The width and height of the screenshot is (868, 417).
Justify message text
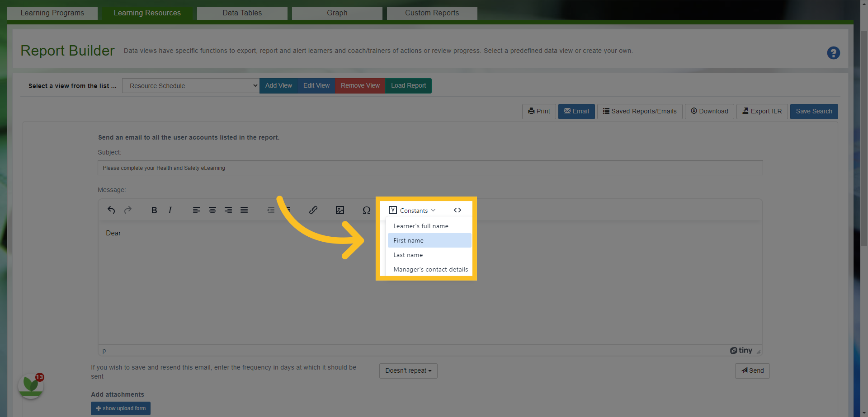(244, 210)
